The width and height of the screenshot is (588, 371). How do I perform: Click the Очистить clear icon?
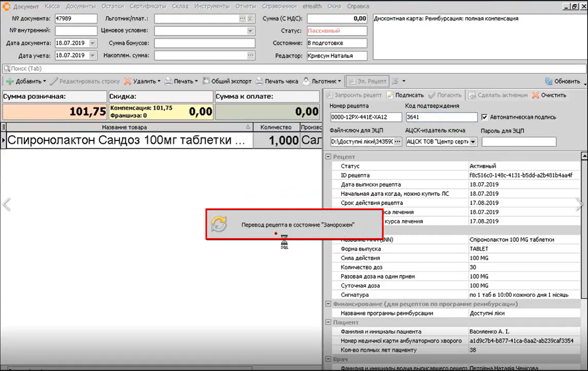[535, 95]
